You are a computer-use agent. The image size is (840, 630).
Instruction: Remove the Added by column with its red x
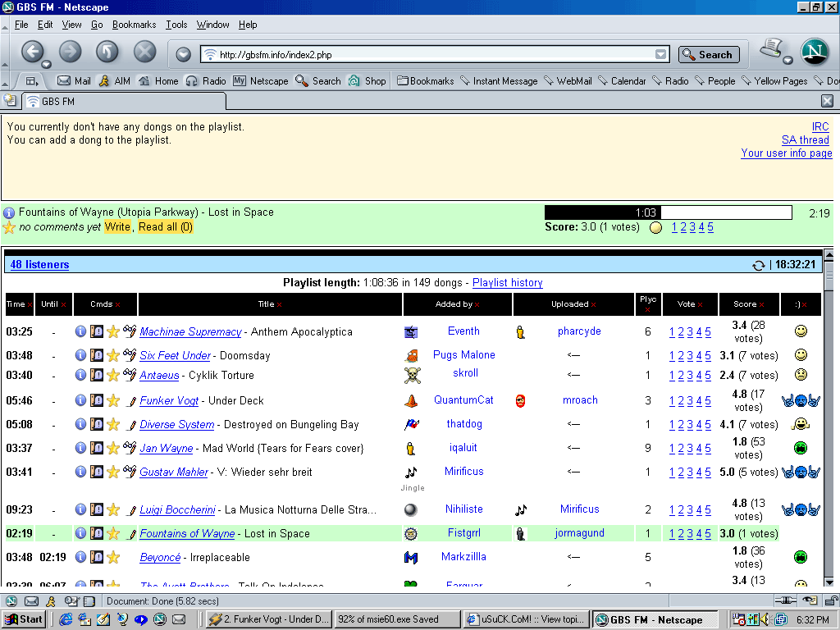[477, 305]
